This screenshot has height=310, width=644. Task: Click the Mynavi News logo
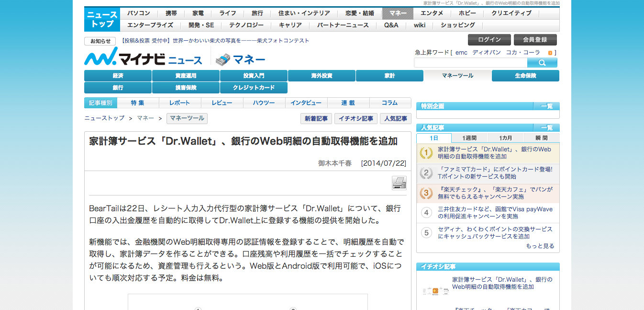click(x=144, y=57)
